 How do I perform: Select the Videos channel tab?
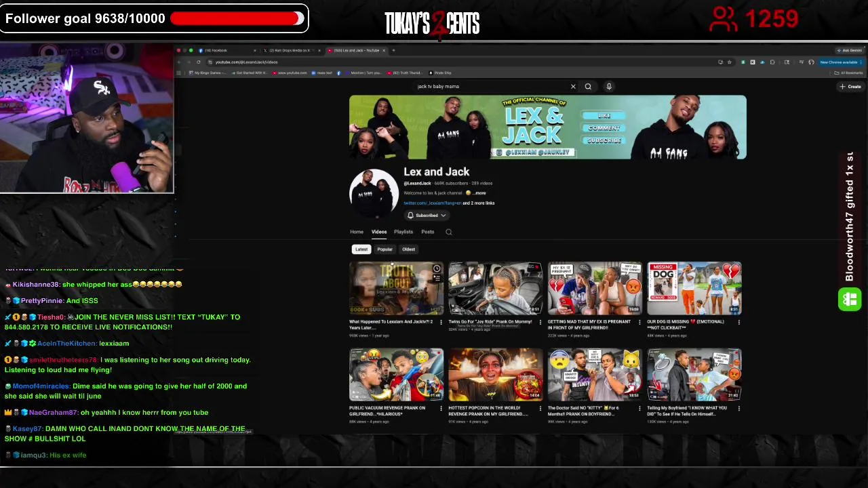click(x=379, y=232)
